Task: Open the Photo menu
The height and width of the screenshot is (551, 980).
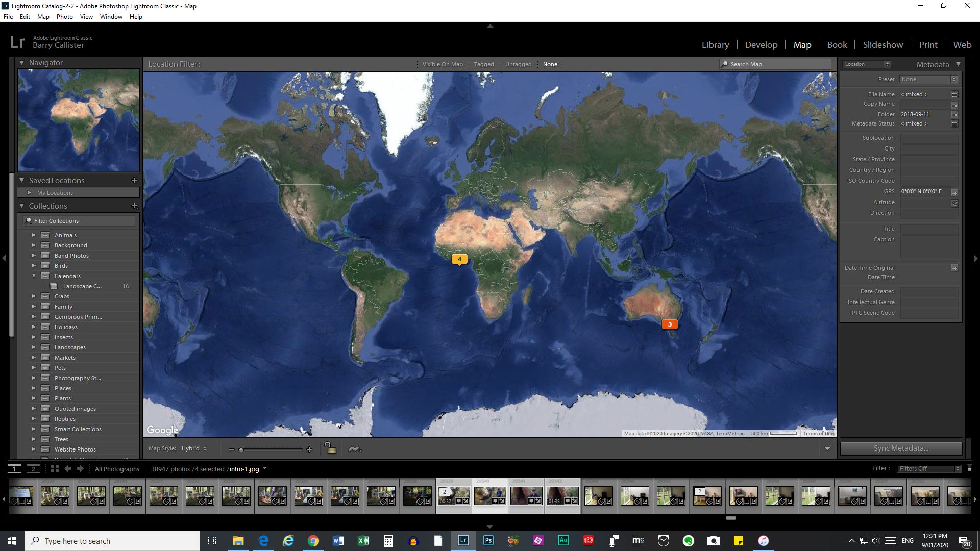Action: 64,17
